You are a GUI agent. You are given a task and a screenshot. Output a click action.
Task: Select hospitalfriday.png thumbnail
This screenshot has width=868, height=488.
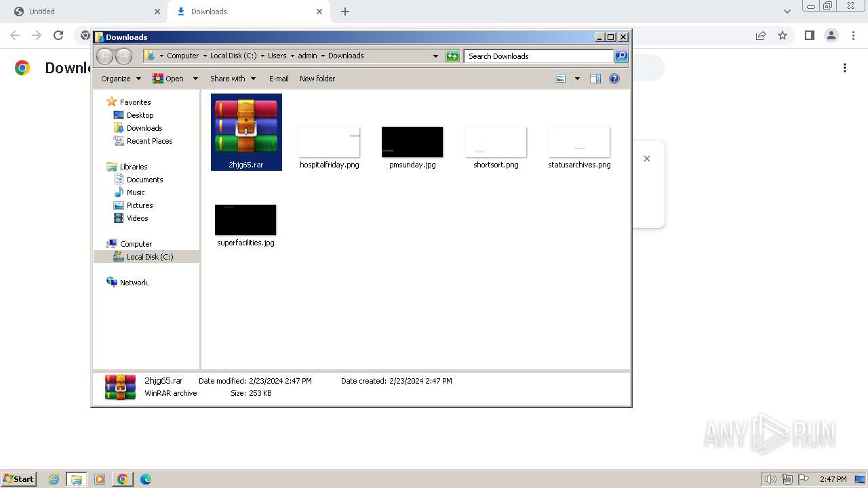329,148
